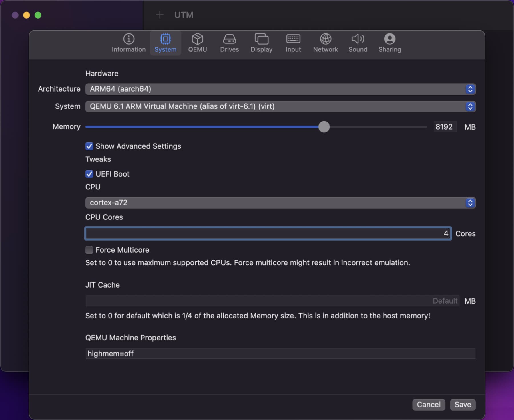The width and height of the screenshot is (514, 420).
Task: Click the yellow minimize window button
Action: [x=26, y=15]
